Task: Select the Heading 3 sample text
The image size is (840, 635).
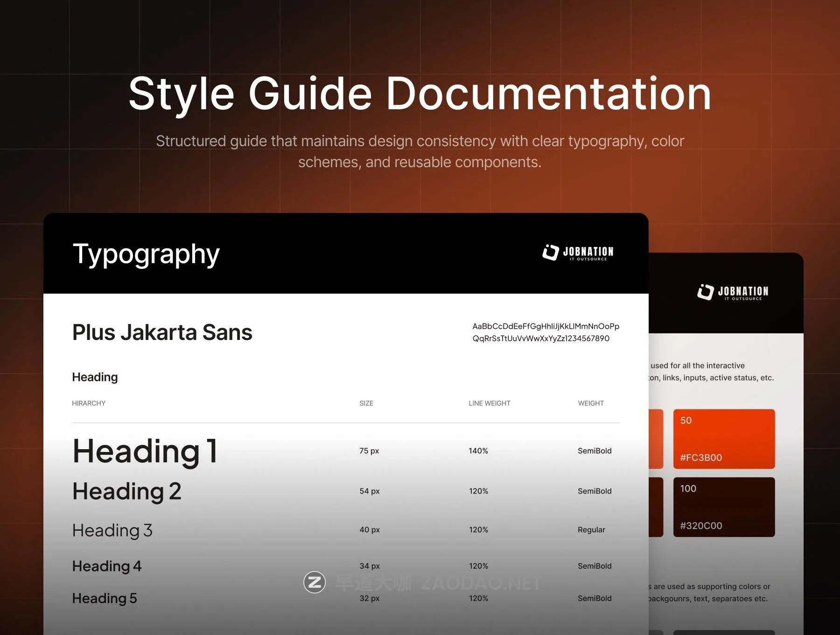Action: pos(112,530)
